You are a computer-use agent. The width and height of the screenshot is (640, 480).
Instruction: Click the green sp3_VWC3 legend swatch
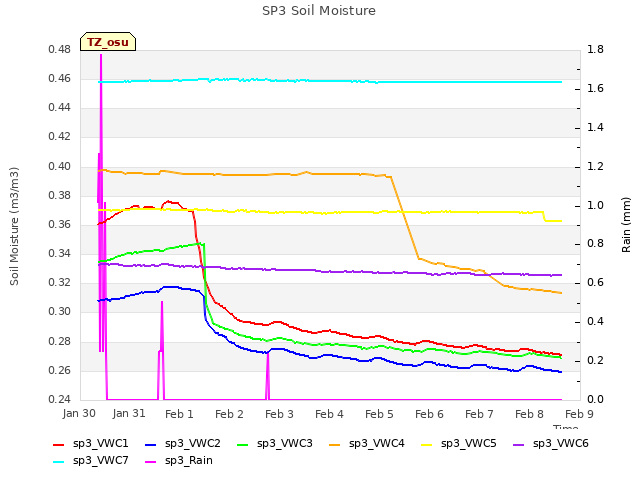click(242, 444)
